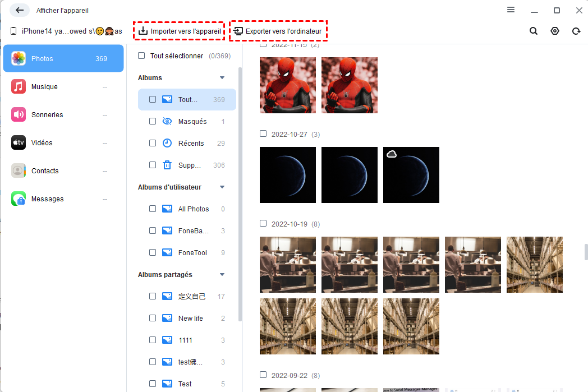Open settings hexagon icon

point(555,31)
